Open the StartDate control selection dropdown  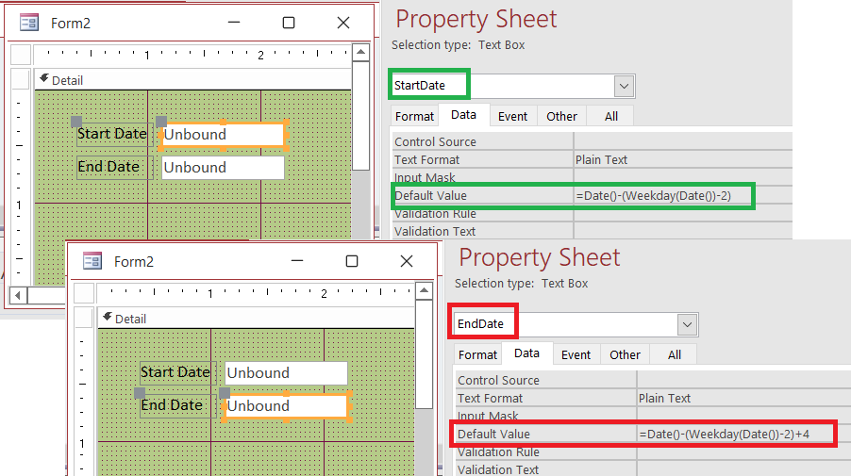coord(624,86)
